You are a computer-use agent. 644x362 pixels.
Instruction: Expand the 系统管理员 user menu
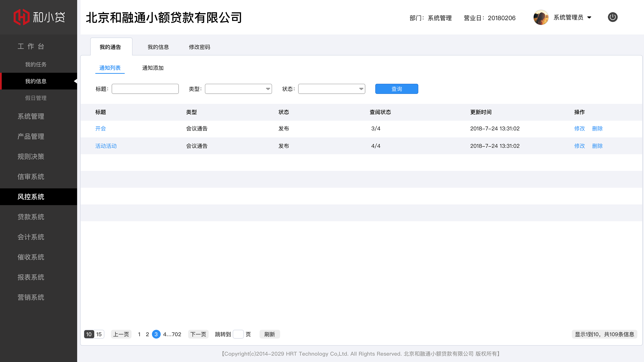tap(572, 18)
